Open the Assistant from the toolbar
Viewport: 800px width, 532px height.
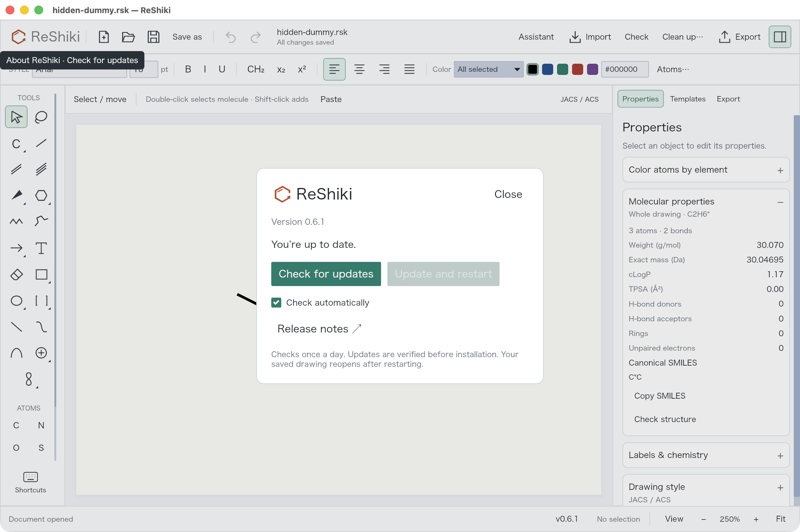pyautogui.click(x=536, y=37)
